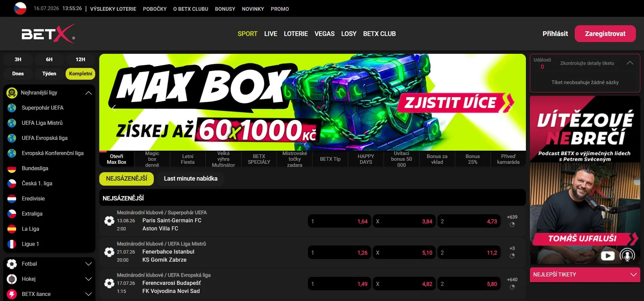
Task: Select the 6H time filter
Action: (x=49, y=60)
